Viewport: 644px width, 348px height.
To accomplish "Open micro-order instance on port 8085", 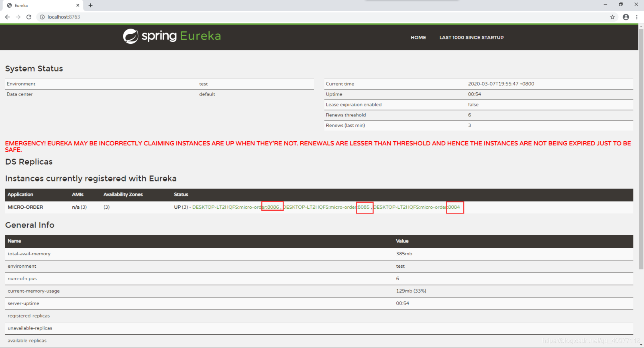I will point(326,207).
